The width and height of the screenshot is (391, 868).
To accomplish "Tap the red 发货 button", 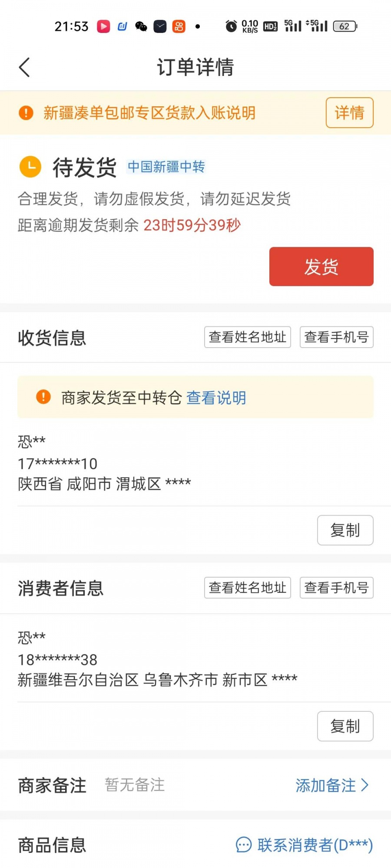I will pos(321,266).
